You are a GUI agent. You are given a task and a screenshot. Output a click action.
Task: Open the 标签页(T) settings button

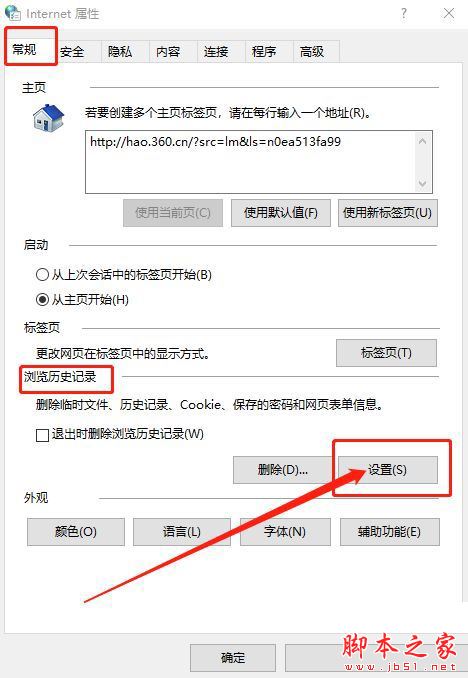pos(386,353)
